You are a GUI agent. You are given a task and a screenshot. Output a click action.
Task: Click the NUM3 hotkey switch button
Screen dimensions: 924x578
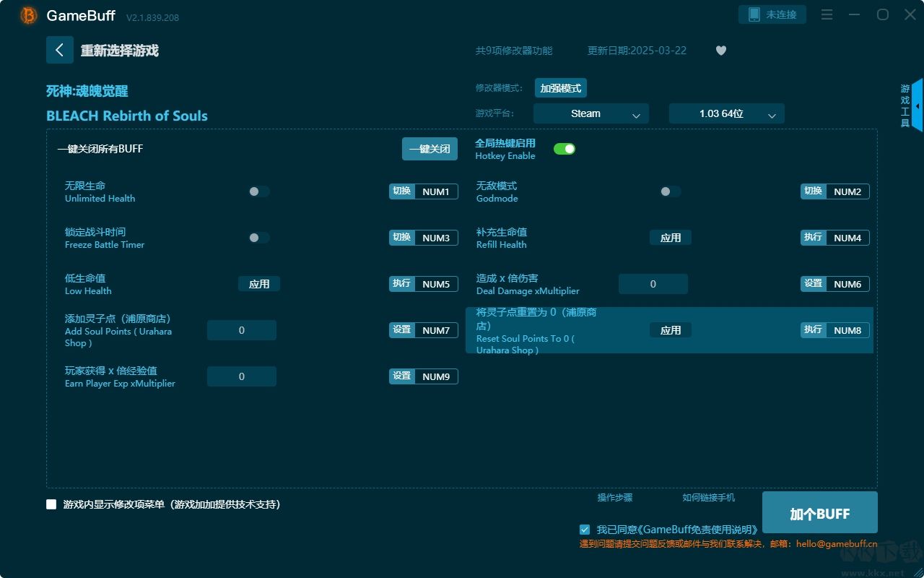[424, 238]
